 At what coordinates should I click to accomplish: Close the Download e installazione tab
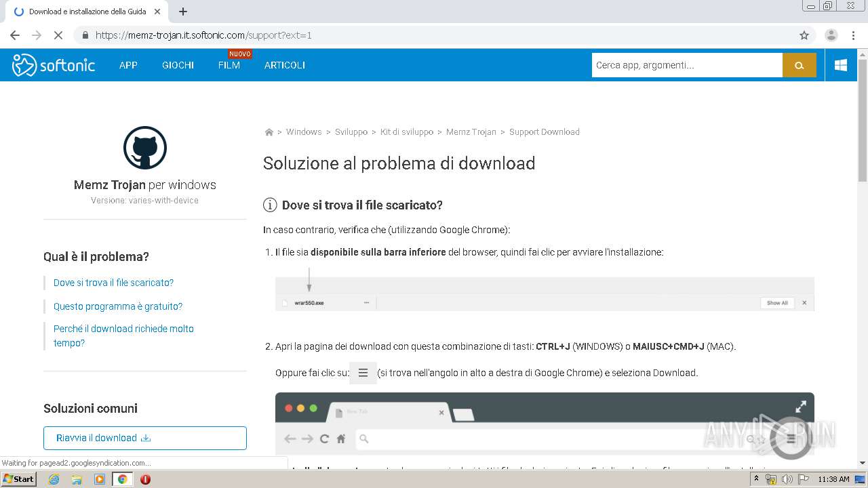(157, 12)
